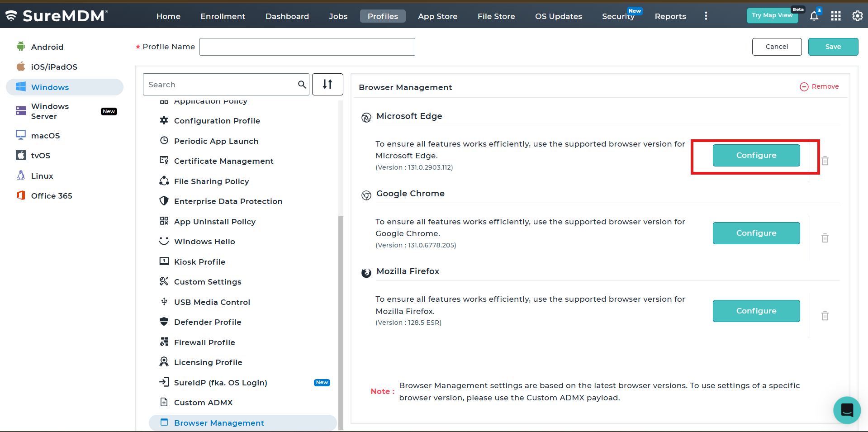This screenshot has height=432, width=868.
Task: Click the search magnifier icon
Action: point(302,85)
